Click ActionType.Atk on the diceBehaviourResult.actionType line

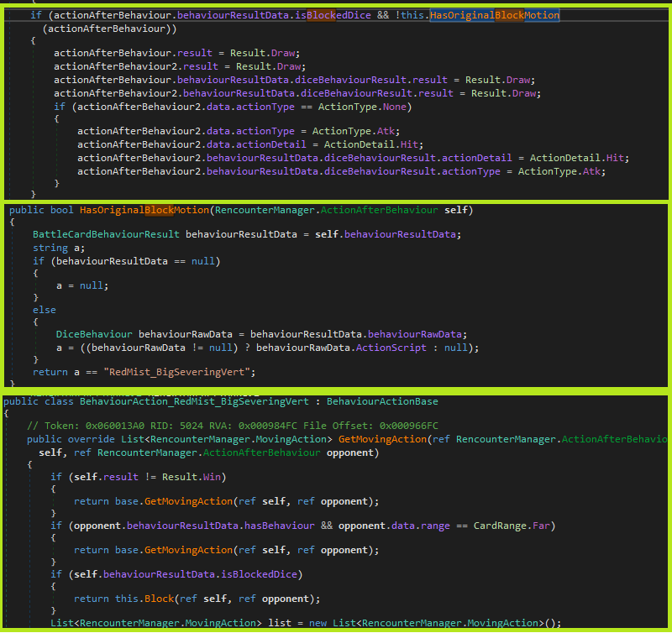pos(561,172)
